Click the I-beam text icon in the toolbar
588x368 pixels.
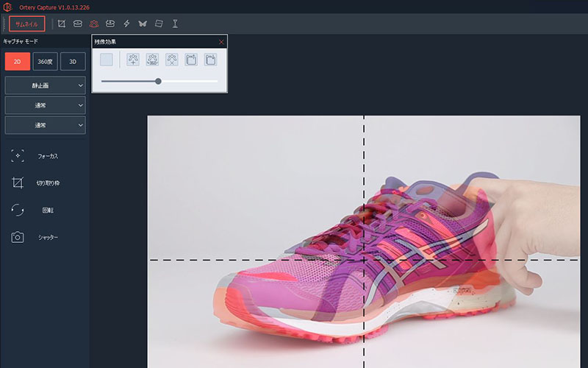(175, 24)
